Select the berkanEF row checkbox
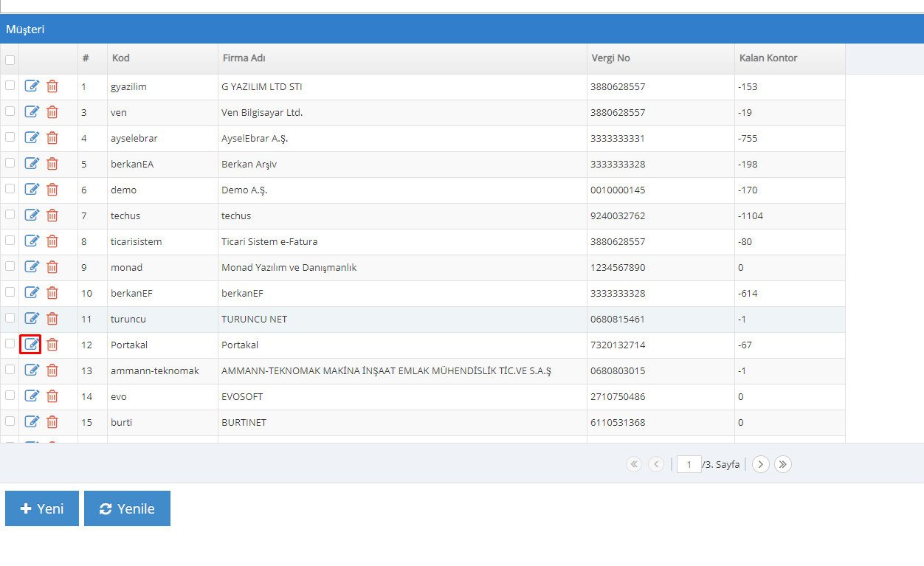924x566 pixels. pyautogui.click(x=10, y=292)
